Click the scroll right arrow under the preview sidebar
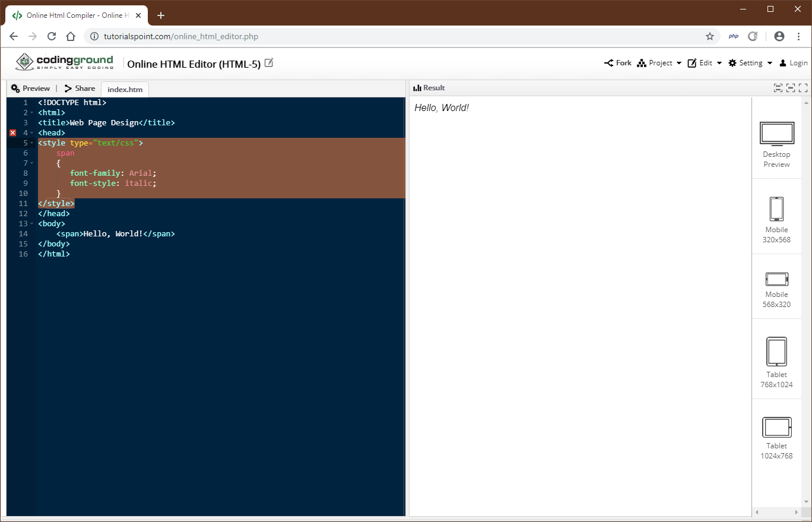 (x=798, y=512)
